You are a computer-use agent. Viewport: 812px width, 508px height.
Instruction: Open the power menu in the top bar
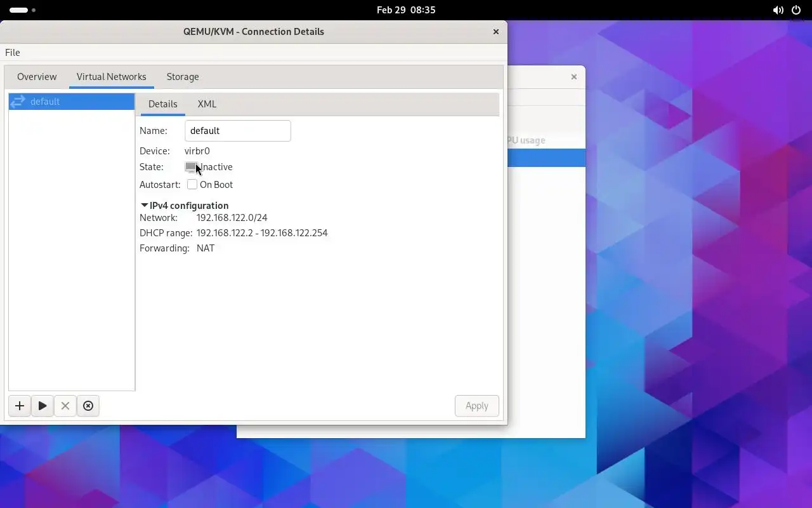(x=797, y=10)
